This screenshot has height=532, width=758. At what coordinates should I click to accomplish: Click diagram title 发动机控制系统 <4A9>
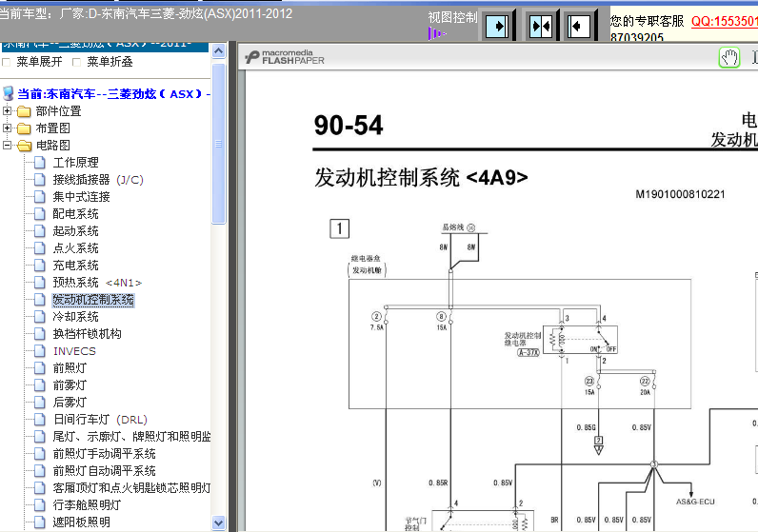click(x=421, y=177)
